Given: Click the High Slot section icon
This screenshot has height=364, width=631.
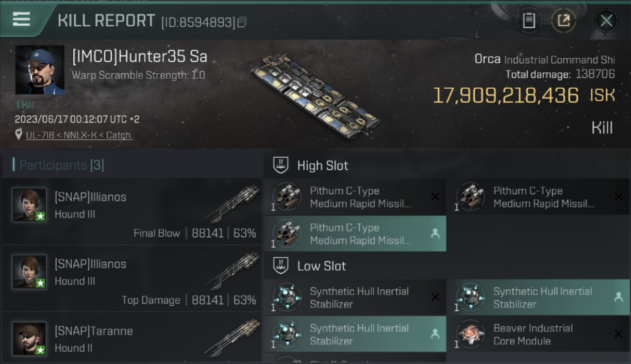Looking at the screenshot, I should (x=281, y=165).
